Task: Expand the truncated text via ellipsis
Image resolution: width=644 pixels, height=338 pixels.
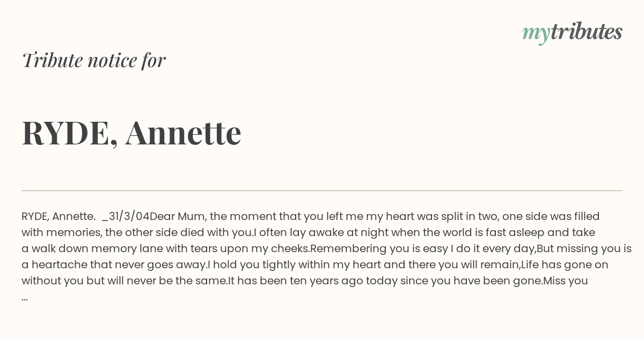Action: click(25, 297)
